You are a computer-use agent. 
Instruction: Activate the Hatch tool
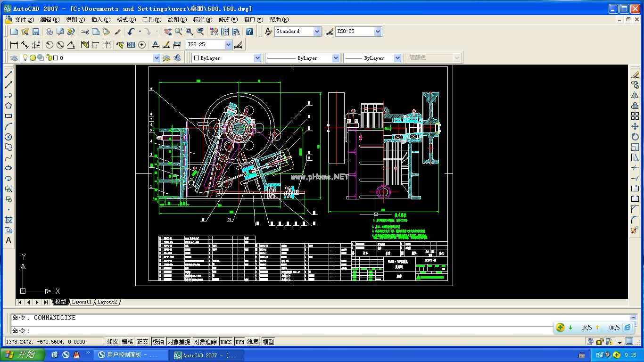[8, 220]
